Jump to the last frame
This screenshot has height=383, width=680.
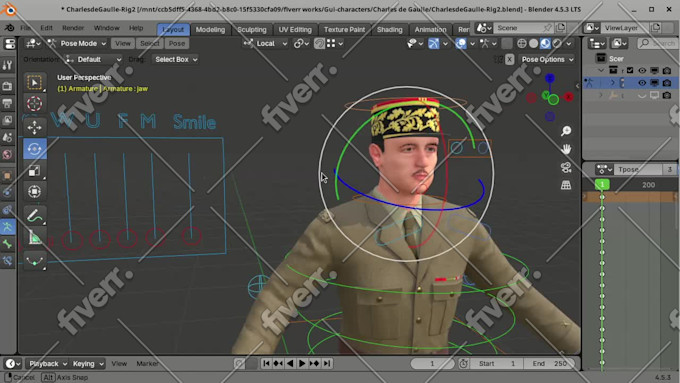(x=327, y=363)
